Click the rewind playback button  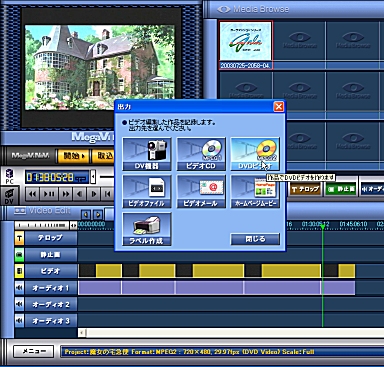click(x=33, y=194)
